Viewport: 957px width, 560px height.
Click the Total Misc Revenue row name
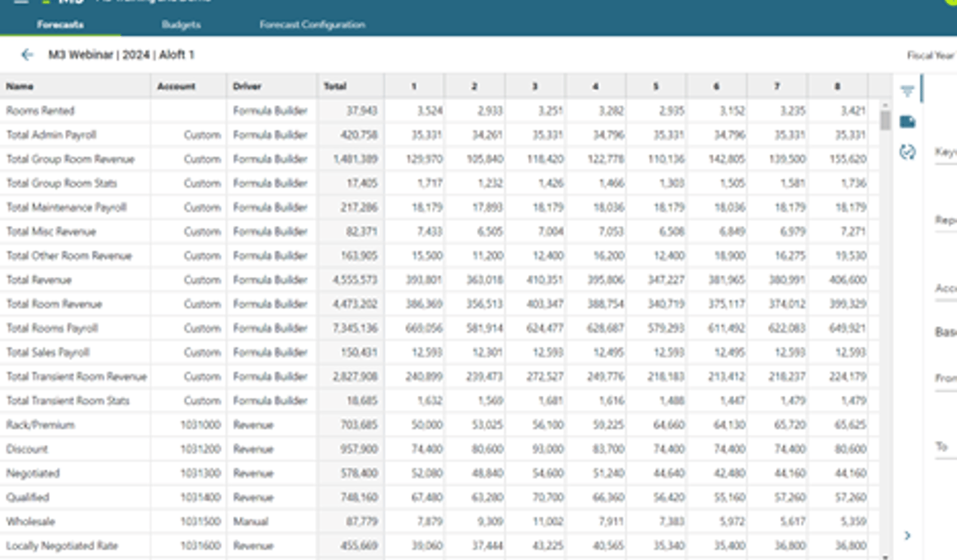coord(51,231)
